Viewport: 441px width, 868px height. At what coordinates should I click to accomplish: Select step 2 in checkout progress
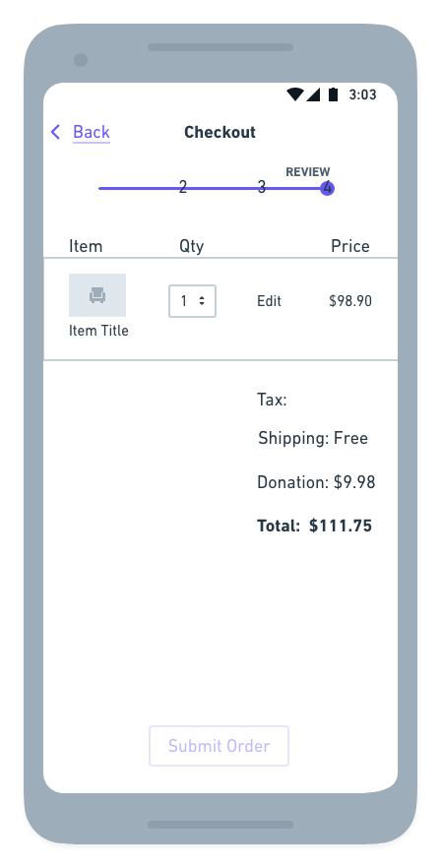pyautogui.click(x=183, y=188)
